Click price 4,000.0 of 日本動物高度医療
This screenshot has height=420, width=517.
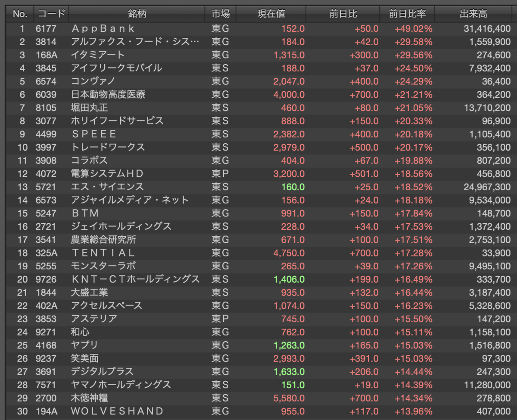click(x=289, y=95)
